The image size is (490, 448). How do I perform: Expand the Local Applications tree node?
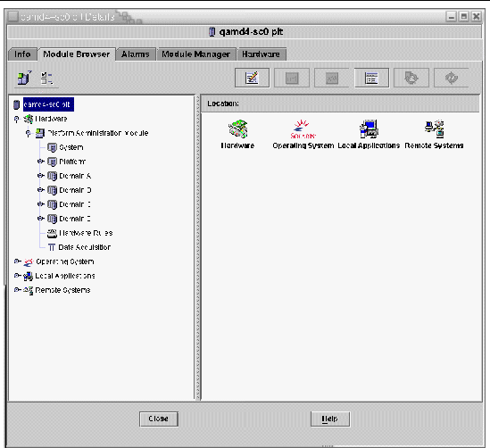click(18, 276)
